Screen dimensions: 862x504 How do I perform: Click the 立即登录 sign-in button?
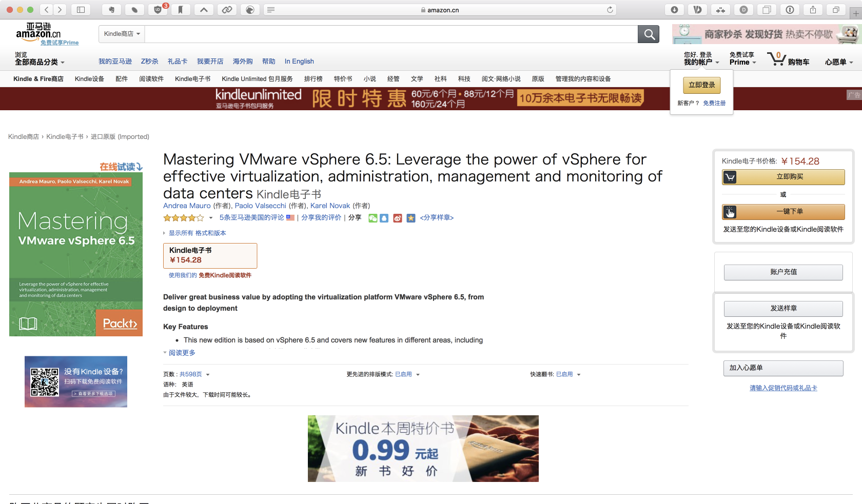(701, 85)
